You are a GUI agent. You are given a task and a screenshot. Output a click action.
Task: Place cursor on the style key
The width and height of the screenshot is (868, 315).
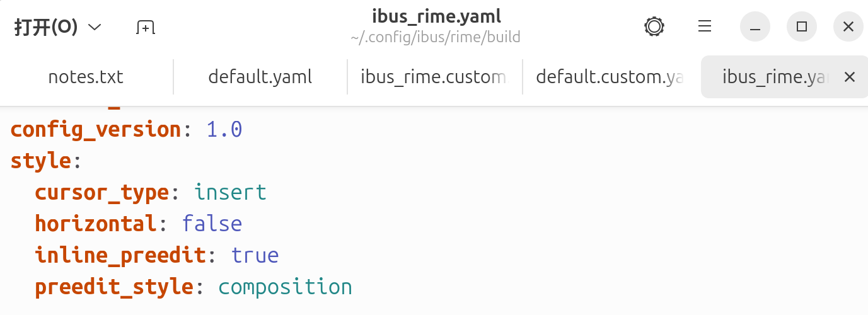(40, 161)
